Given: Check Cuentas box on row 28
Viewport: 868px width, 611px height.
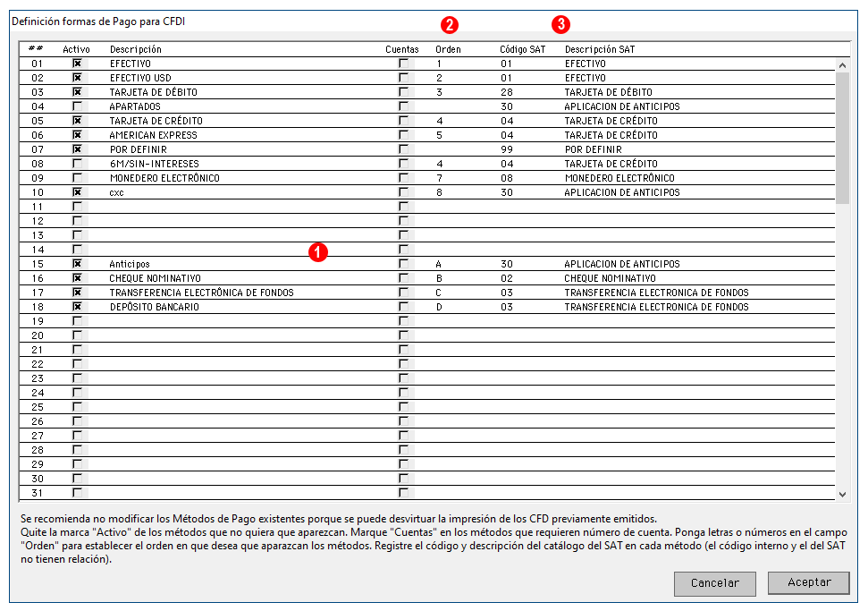Looking at the screenshot, I should 403,450.
